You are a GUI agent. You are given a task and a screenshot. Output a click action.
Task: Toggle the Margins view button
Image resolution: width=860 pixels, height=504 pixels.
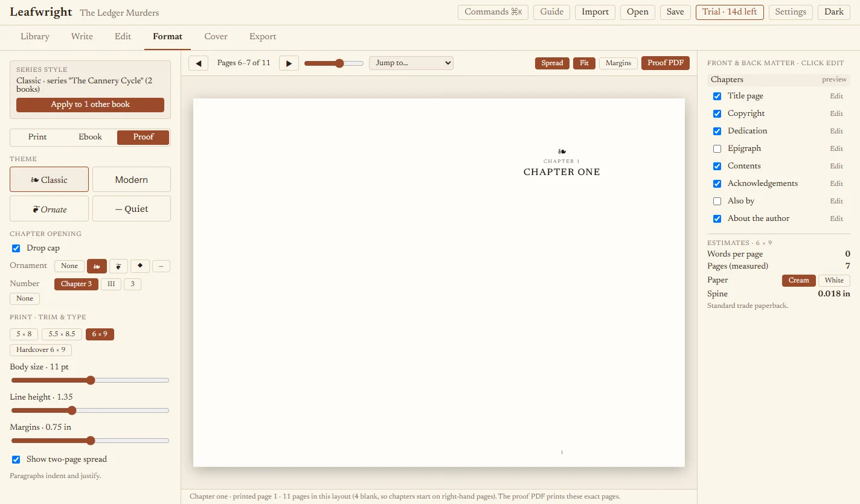618,63
